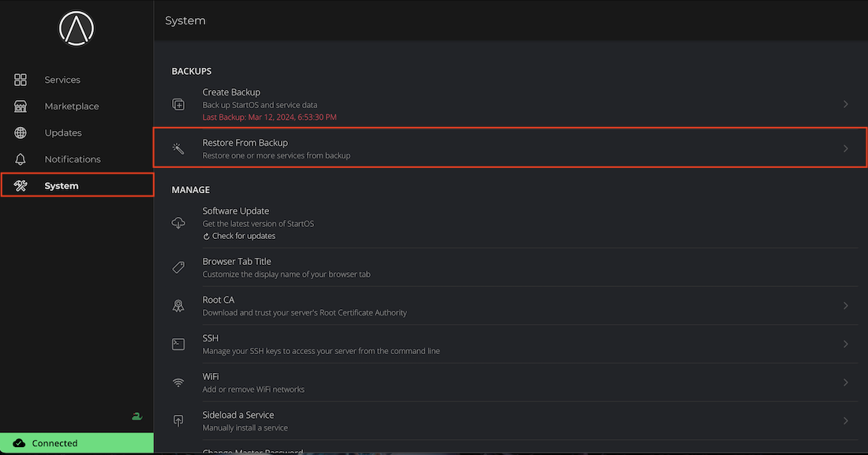Open Restore From Backup via its chevron
The height and width of the screenshot is (455, 868).
(845, 148)
